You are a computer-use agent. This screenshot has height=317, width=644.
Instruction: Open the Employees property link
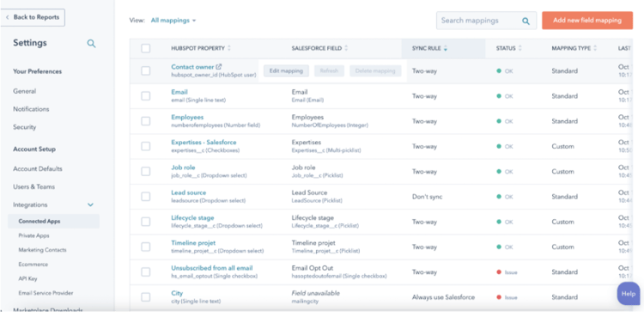click(x=187, y=117)
